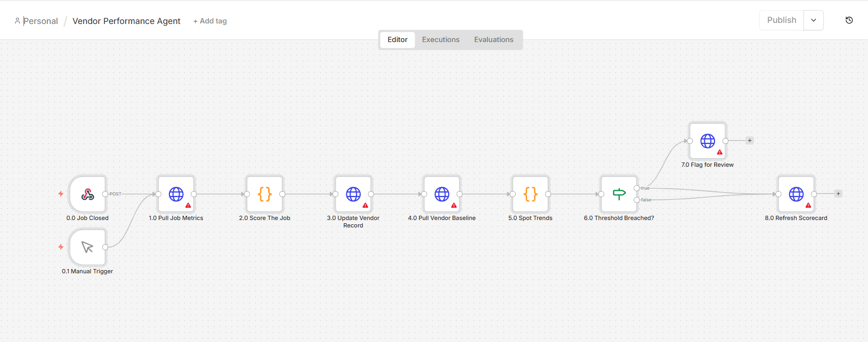
Task: Select the 4.0 Pull Vendor Baseline node
Action: (442, 194)
